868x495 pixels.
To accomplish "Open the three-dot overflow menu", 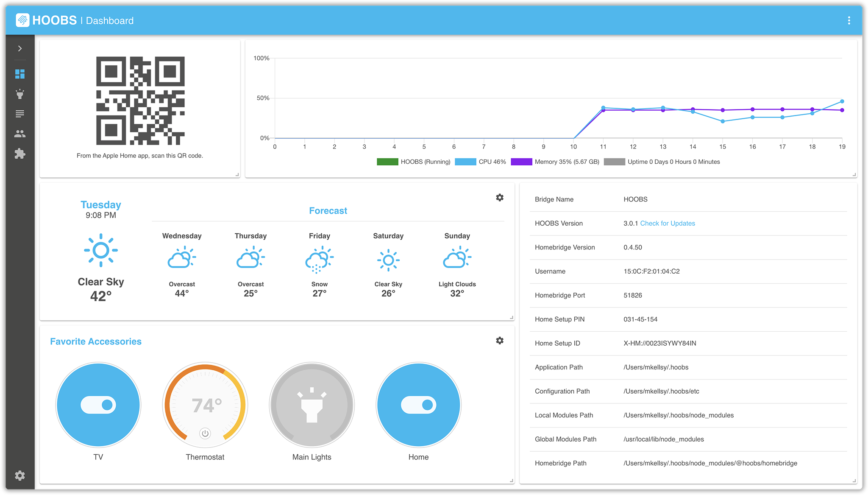I will (x=849, y=20).
